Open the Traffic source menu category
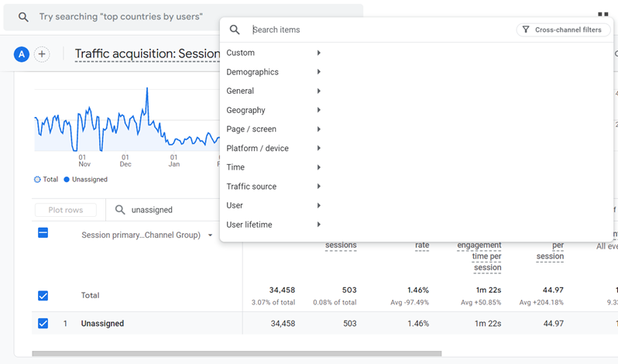The width and height of the screenshot is (618, 364). coord(252,187)
